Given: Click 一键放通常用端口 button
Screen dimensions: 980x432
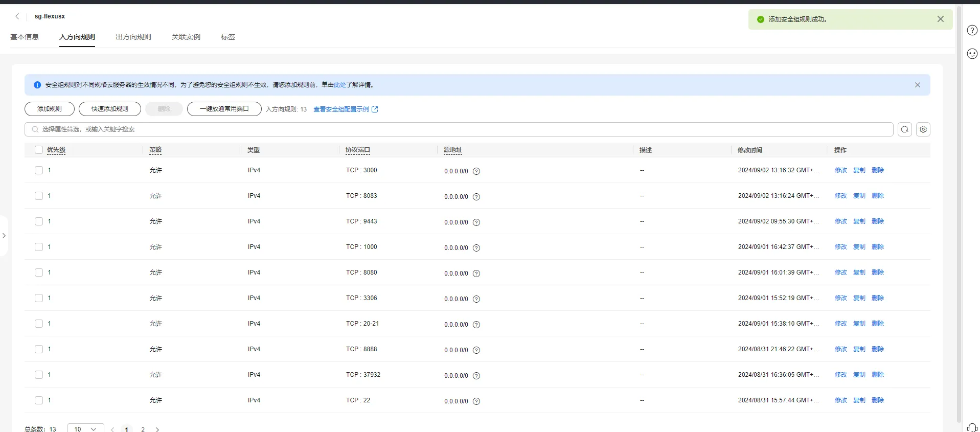Looking at the screenshot, I should [224, 109].
